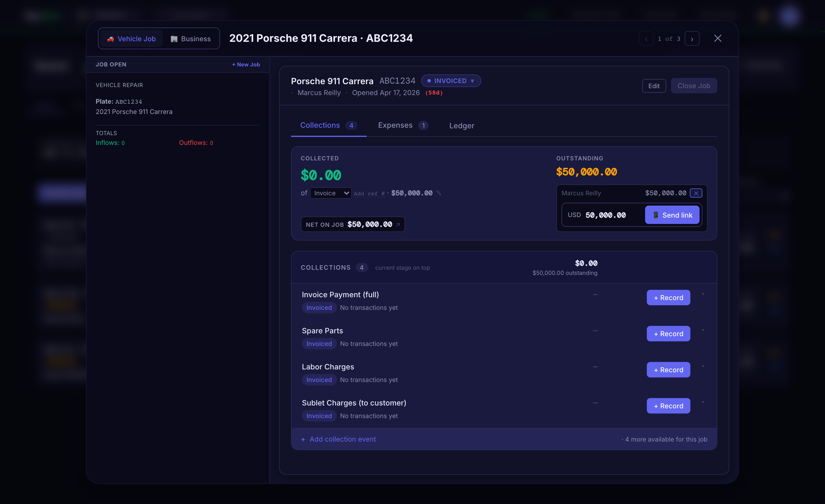Open the INVOICED status dropdown
825x504 pixels.
[x=451, y=81]
